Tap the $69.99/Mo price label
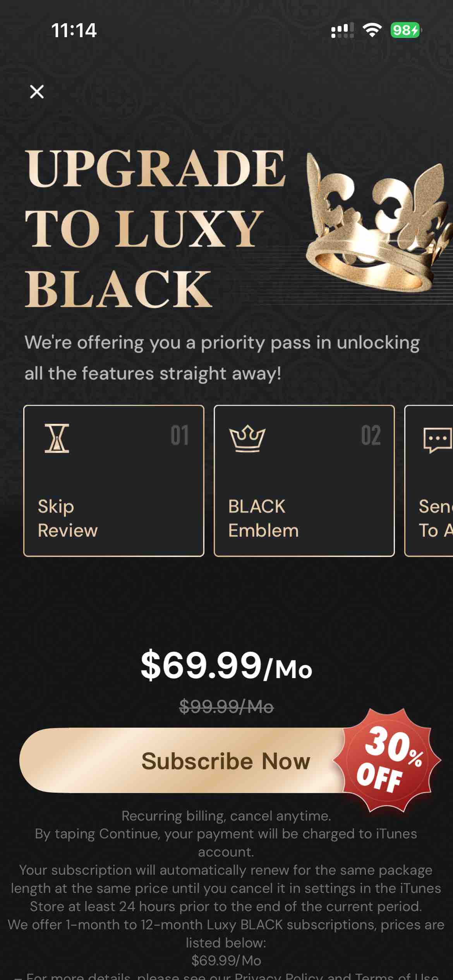The image size is (453, 980). (226, 666)
